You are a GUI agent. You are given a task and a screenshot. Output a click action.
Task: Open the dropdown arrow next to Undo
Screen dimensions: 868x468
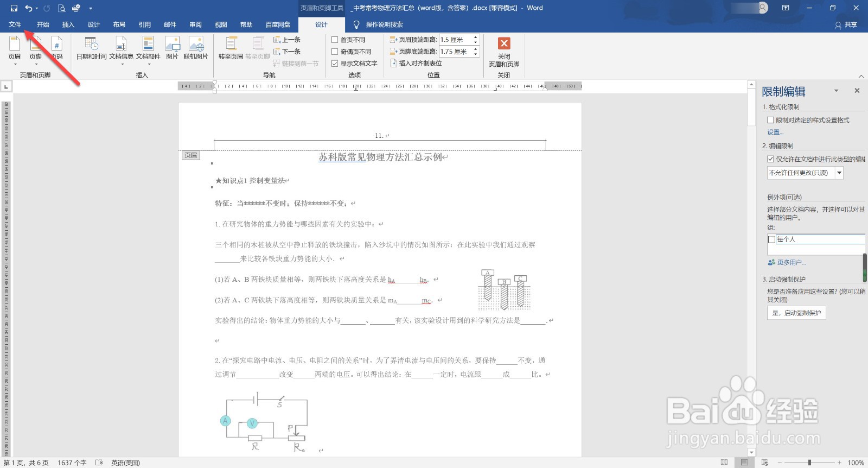[x=37, y=8]
